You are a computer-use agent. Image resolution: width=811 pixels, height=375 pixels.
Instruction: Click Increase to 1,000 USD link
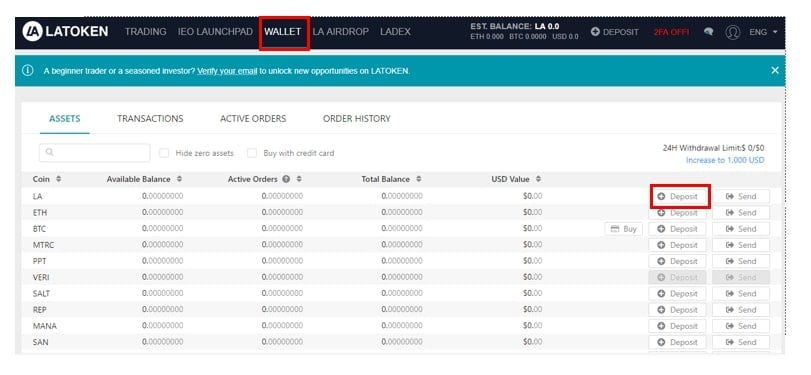tap(725, 160)
